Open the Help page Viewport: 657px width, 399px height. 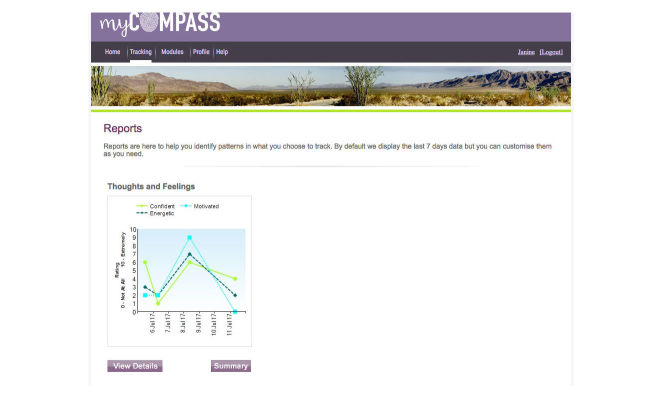coord(222,52)
